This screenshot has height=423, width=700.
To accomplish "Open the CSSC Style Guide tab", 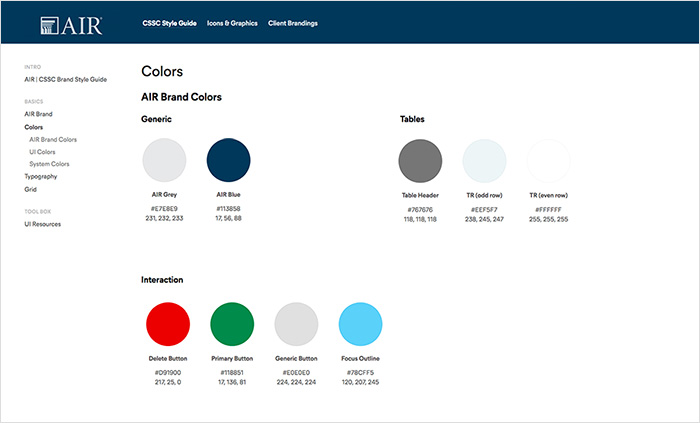I will [170, 23].
